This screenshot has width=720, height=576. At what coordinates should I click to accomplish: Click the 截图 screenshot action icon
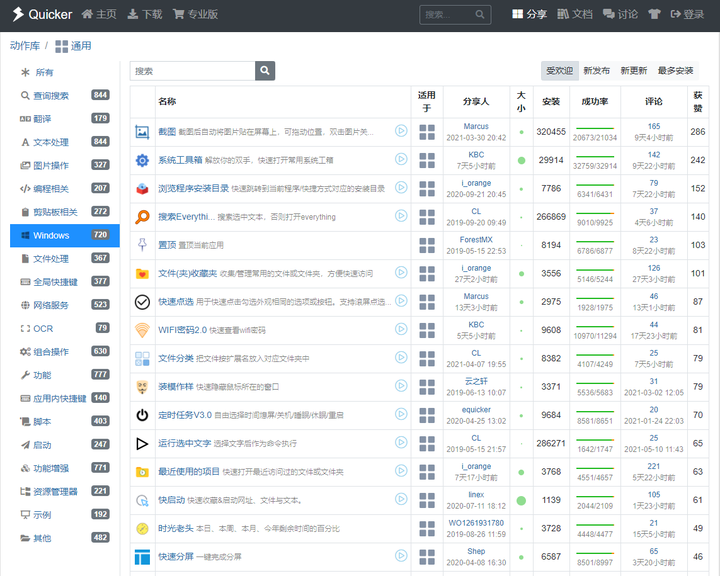click(x=142, y=132)
